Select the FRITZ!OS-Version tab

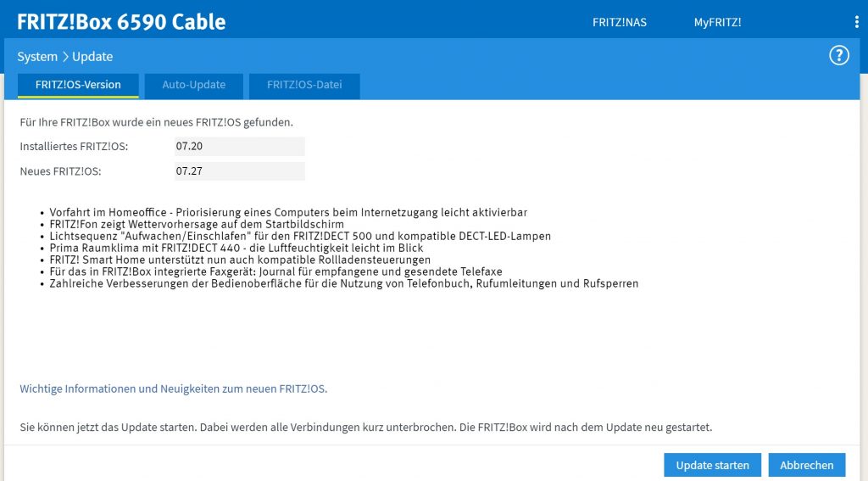click(78, 86)
